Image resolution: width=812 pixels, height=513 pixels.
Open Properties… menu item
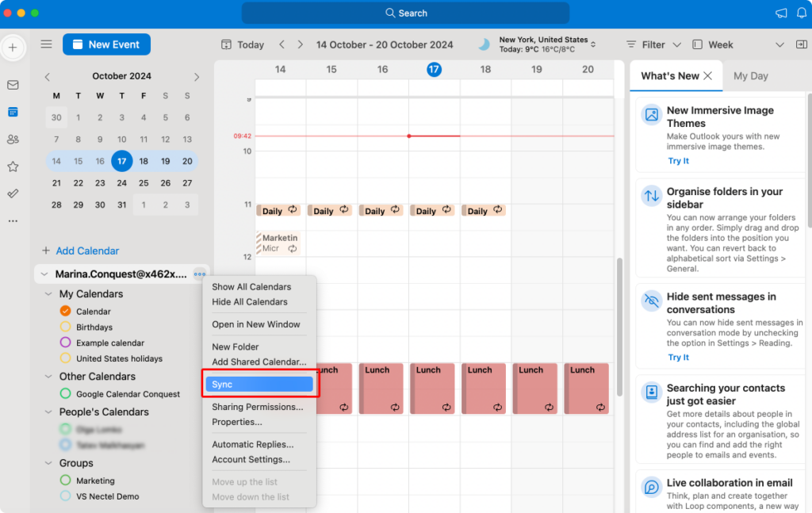[236, 422]
